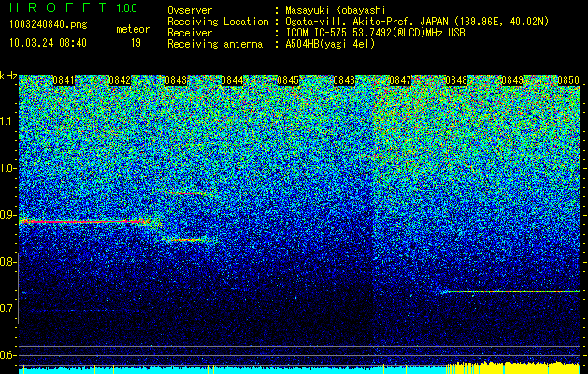
Task: Click the date stamp 10.03.24 08:40
Action: (x=48, y=43)
